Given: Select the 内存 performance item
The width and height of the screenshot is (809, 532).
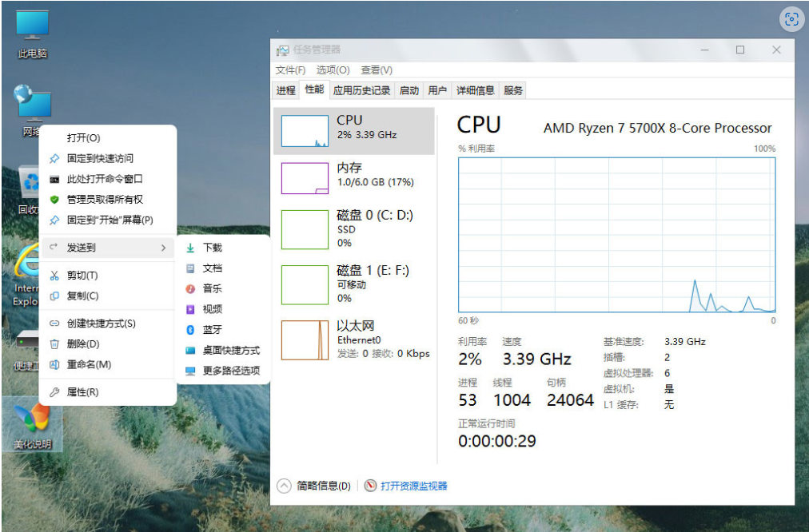Looking at the screenshot, I should pos(354,178).
